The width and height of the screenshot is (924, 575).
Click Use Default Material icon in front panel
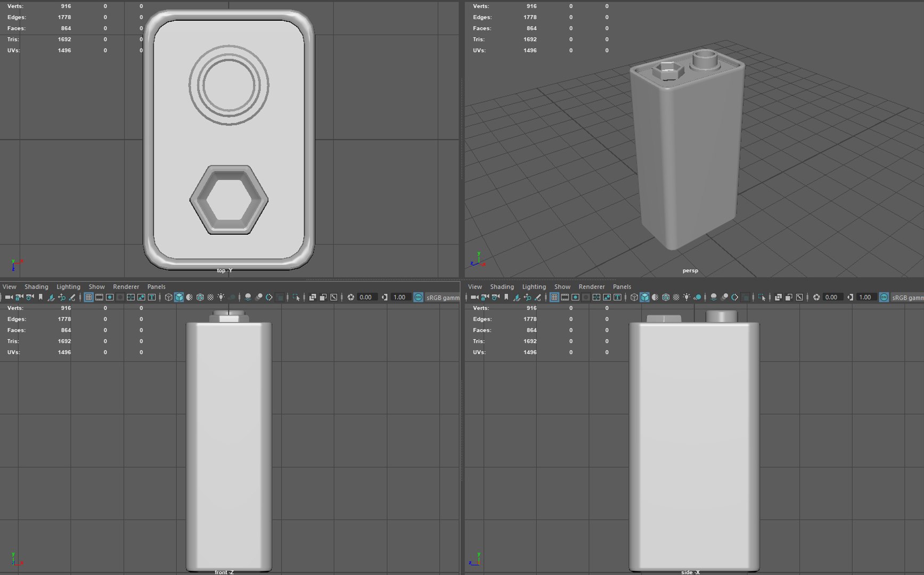tap(189, 297)
